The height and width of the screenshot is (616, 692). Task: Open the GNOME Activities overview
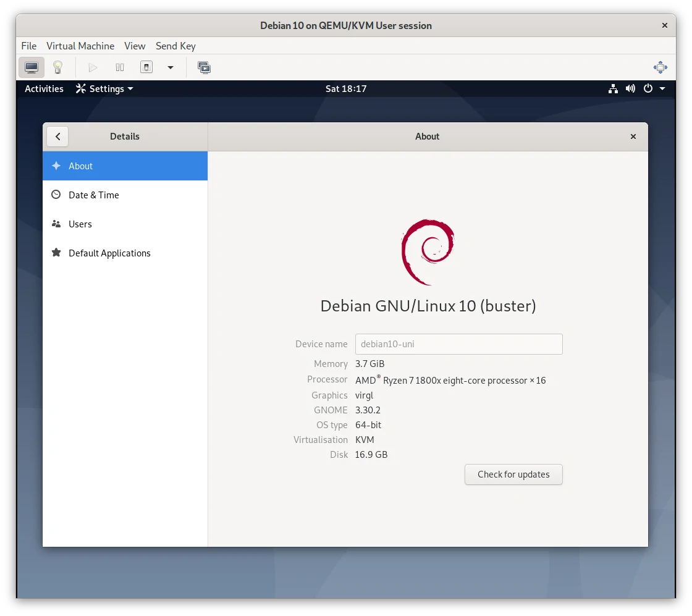[x=44, y=89]
